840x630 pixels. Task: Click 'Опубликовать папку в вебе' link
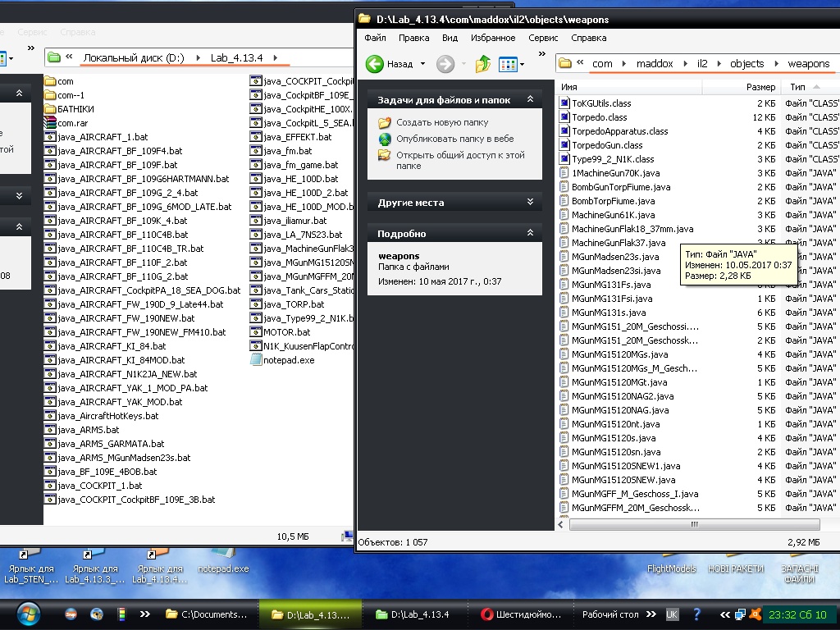tap(454, 138)
